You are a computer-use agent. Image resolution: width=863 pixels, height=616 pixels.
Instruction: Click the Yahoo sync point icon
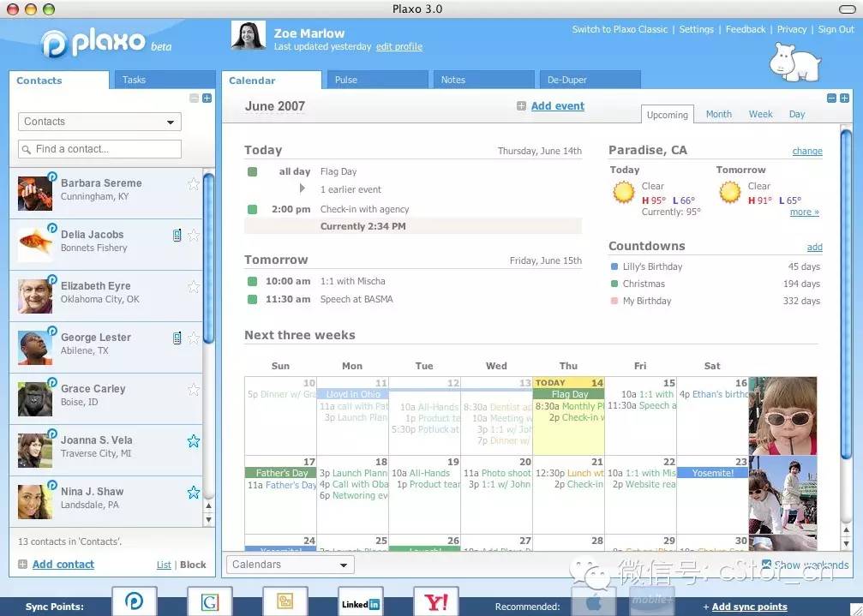coord(436,601)
